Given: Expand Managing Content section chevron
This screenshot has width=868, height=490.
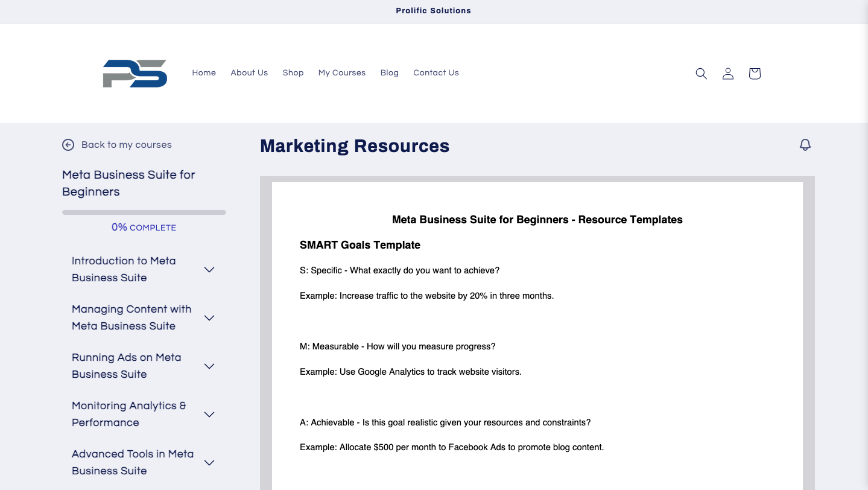Looking at the screenshot, I should click(x=209, y=318).
